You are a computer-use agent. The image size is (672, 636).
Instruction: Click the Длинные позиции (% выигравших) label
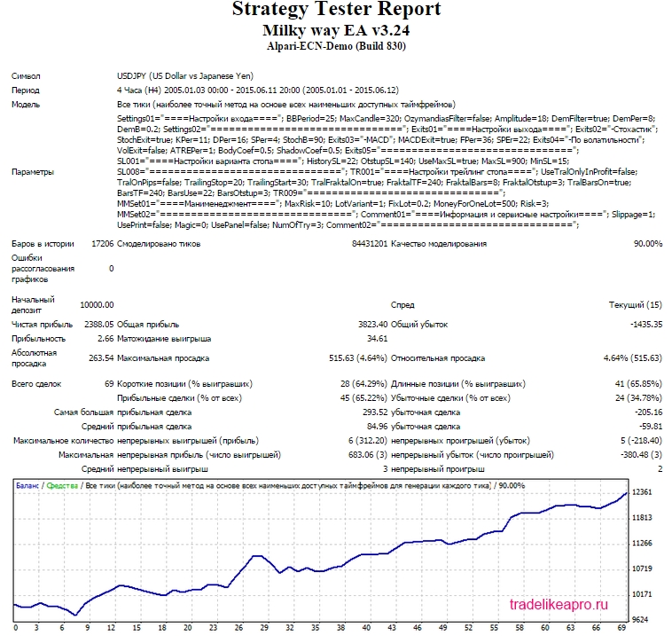tap(458, 384)
